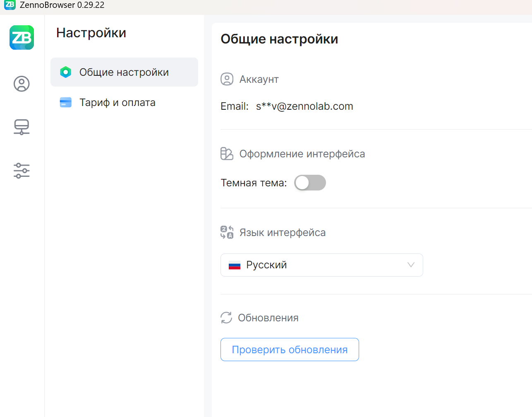This screenshot has width=532, height=417.
Task: Click the Язык интерфейса translate icon
Action: pyautogui.click(x=227, y=232)
